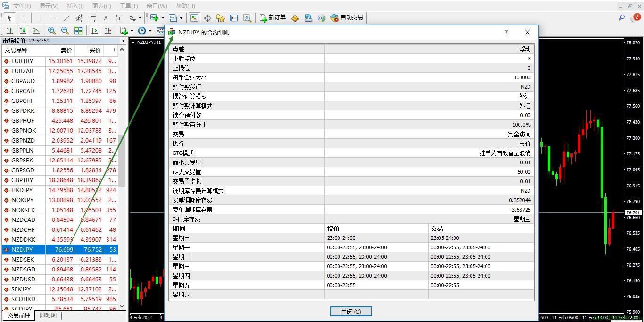Expand the new chart dropdown arrow
This screenshot has width=644, height=322.
tap(163, 18)
